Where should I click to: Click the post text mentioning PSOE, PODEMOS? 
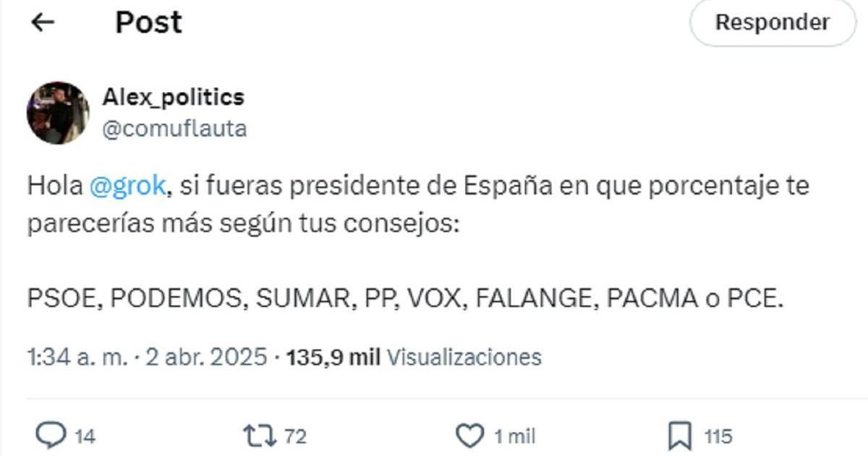click(406, 298)
